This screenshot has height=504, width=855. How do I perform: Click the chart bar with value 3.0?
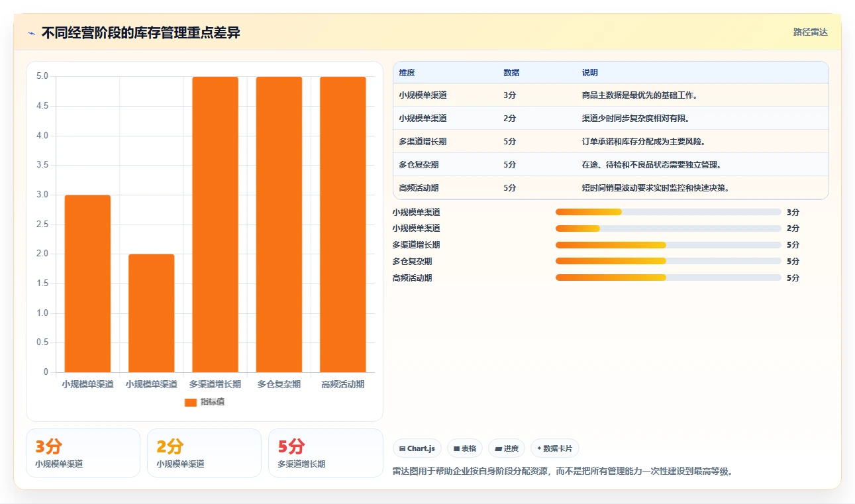pos(87,283)
